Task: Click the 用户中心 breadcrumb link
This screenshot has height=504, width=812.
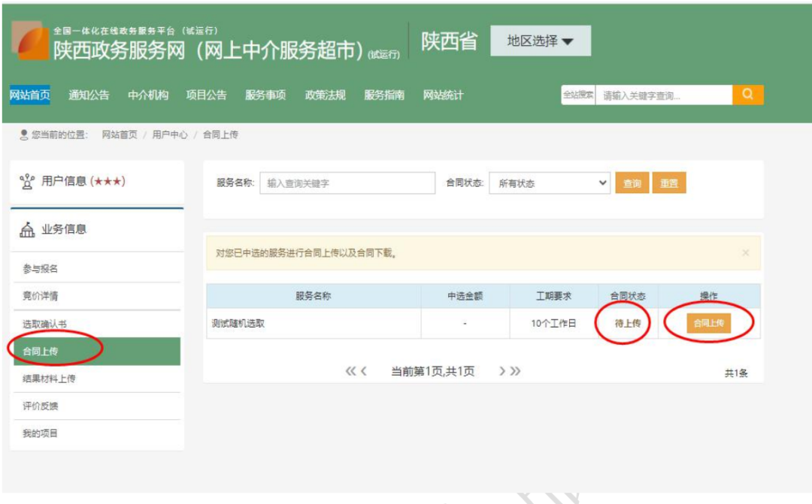Action: click(170, 134)
